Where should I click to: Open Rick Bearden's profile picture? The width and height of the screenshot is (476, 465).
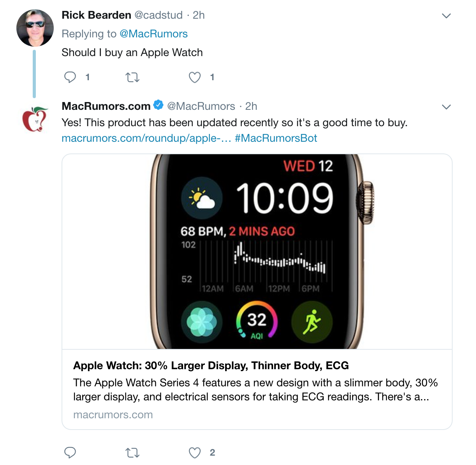[x=35, y=28]
